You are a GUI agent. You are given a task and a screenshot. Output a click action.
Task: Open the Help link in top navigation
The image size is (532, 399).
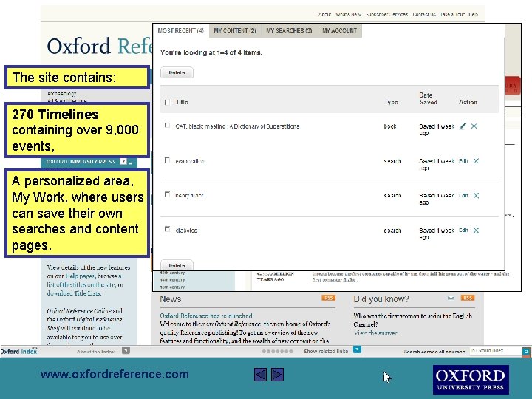(474, 14)
